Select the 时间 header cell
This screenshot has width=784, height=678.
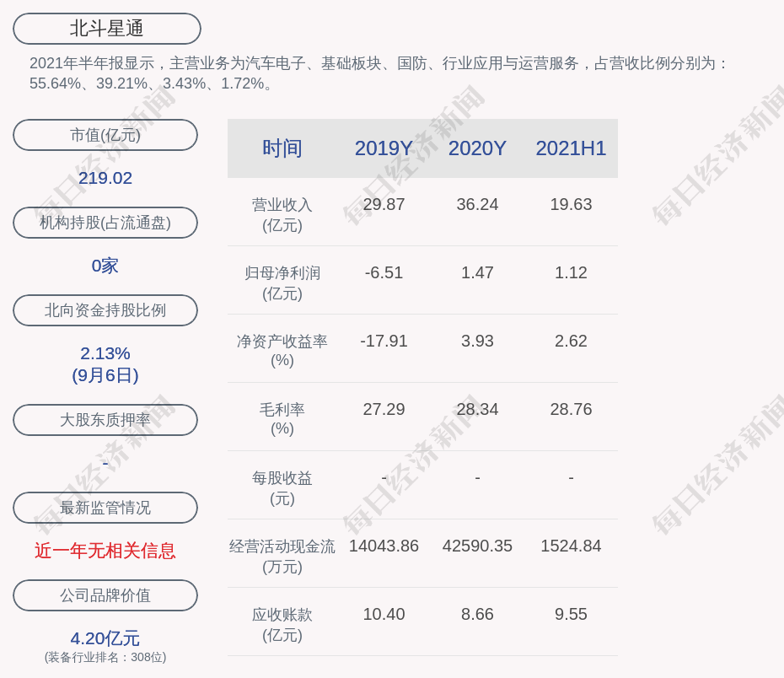282,148
